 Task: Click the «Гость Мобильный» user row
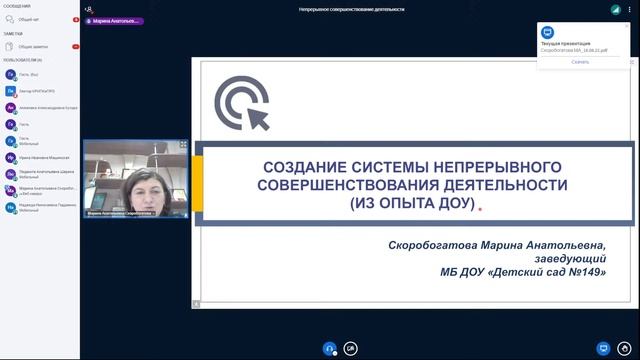tap(40, 141)
